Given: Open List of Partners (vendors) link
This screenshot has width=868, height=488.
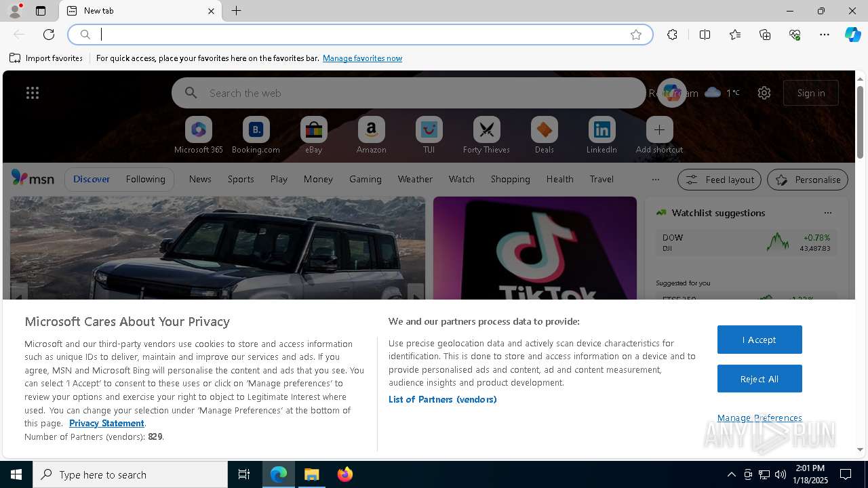Looking at the screenshot, I should [443, 399].
